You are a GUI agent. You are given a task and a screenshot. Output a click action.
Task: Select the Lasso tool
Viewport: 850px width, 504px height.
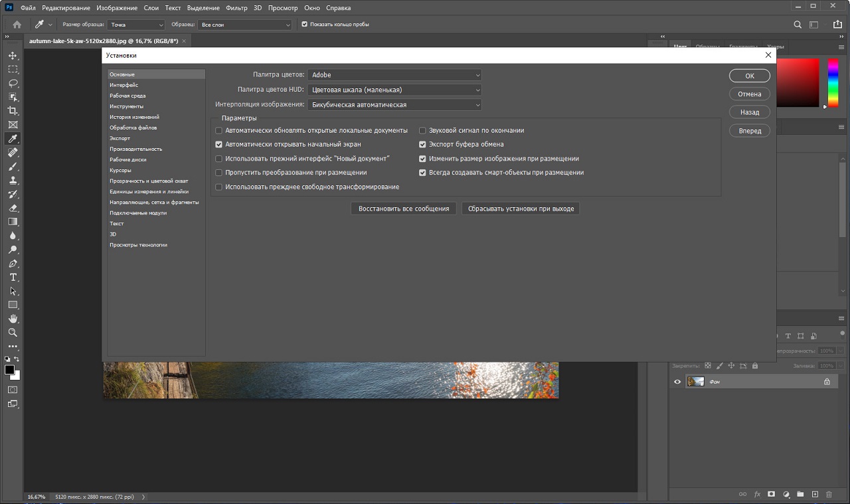(13, 83)
